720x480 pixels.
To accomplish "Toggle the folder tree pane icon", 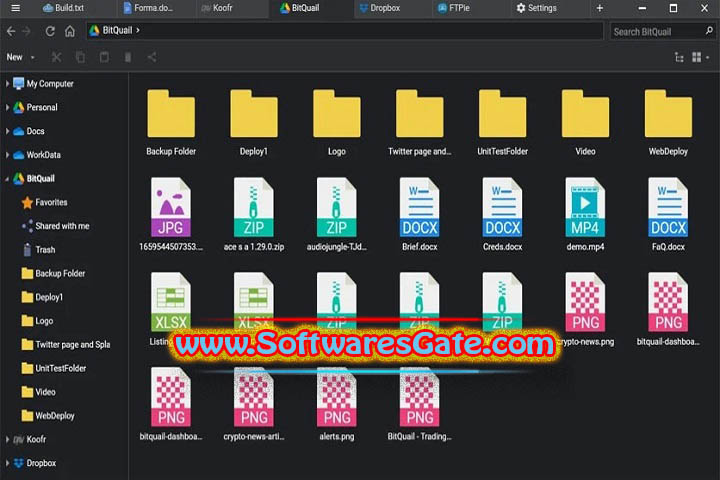I will pos(679,57).
